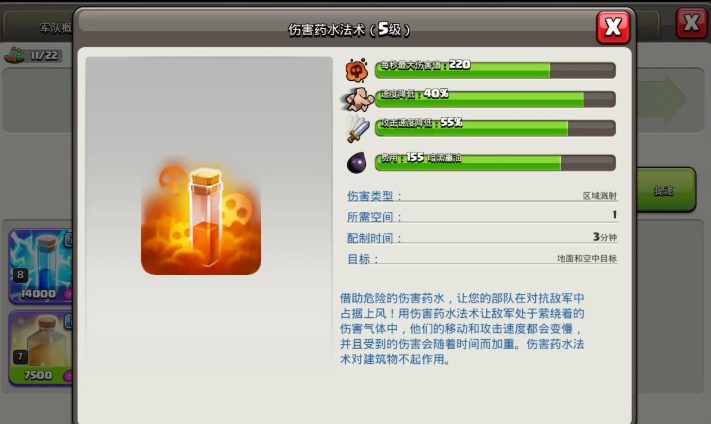The height and width of the screenshot is (424, 711).
Task: Click the skull damage-per-second icon
Action: tap(357, 70)
